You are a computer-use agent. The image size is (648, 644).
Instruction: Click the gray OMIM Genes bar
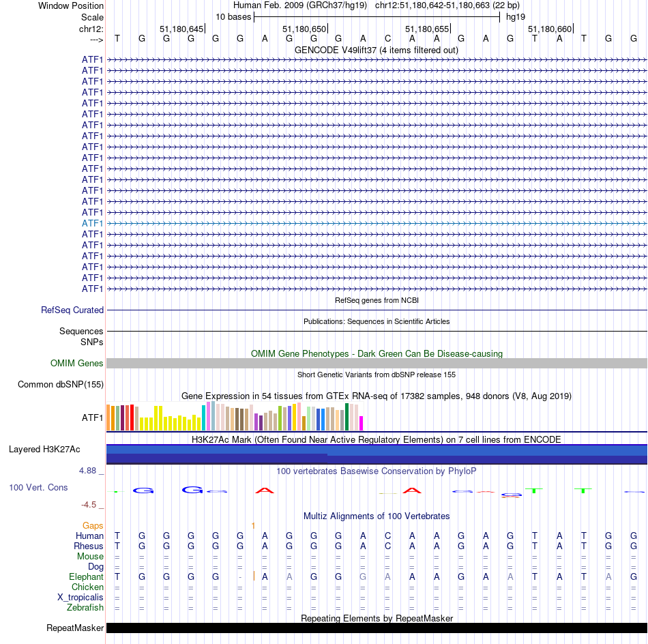[377, 364]
